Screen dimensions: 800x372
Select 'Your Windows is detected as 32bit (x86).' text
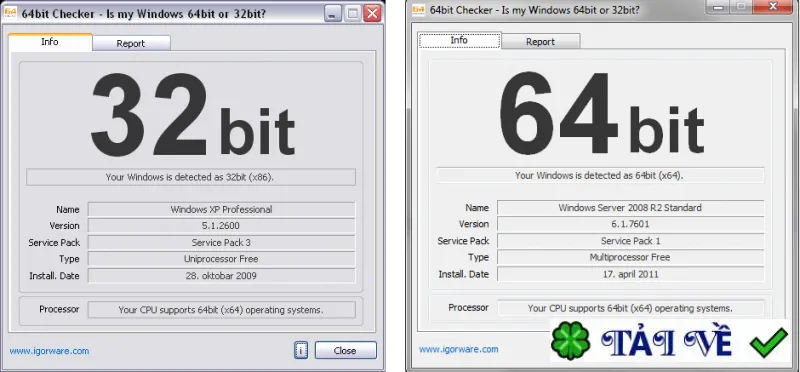click(x=190, y=177)
